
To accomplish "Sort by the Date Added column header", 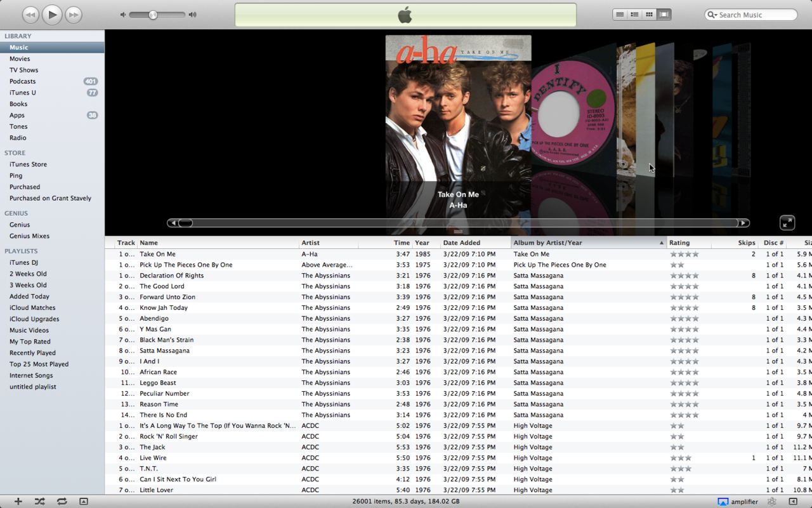I will coord(476,243).
